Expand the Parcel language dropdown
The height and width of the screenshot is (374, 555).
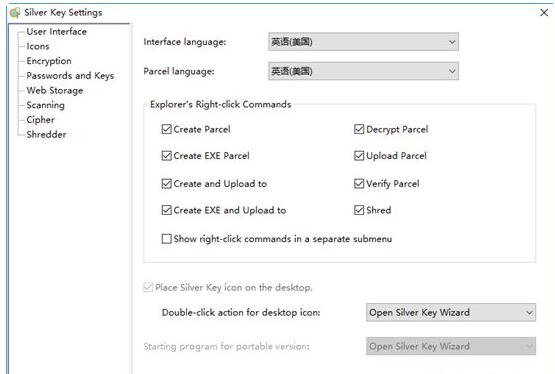pyautogui.click(x=363, y=71)
